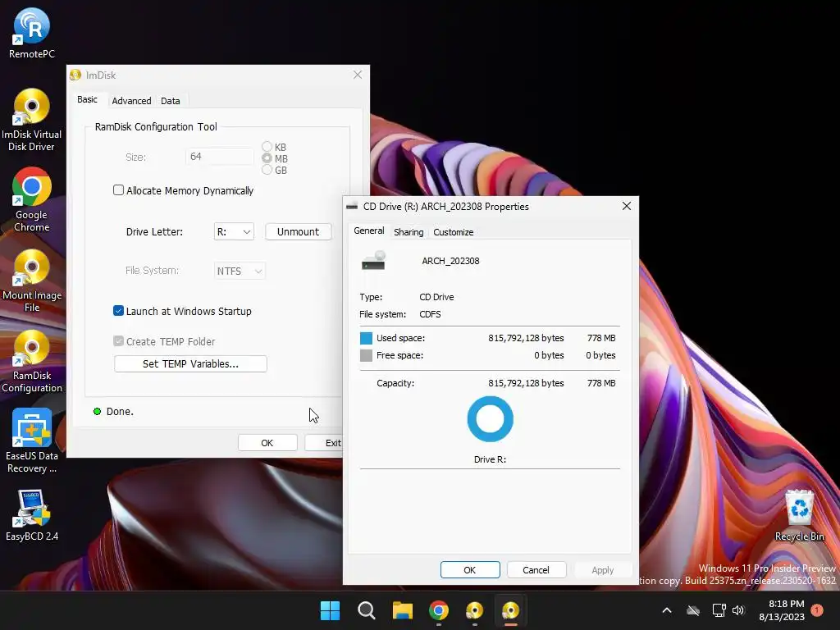Open the Customize tab in Properties

click(453, 232)
